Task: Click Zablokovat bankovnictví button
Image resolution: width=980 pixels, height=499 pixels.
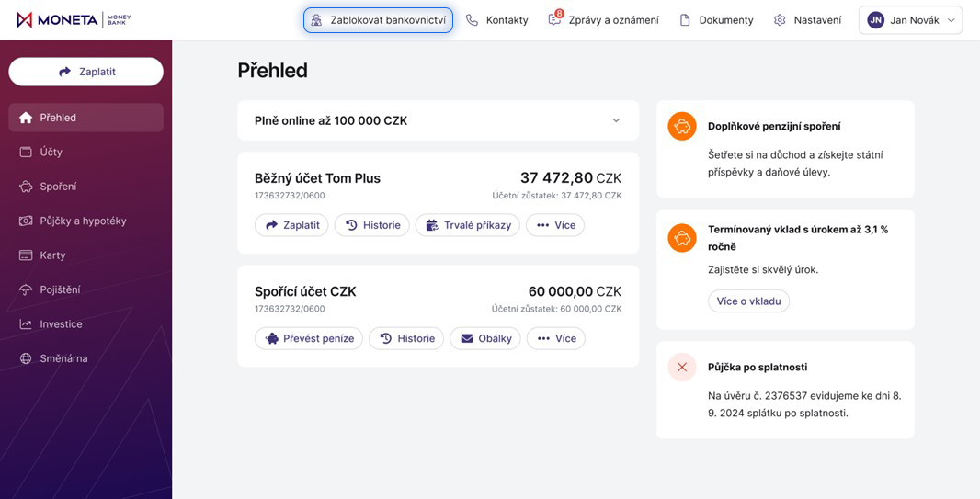Action: (378, 20)
